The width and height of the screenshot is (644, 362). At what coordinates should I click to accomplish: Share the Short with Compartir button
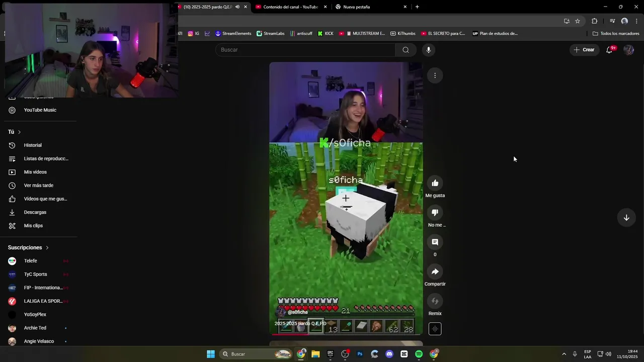[435, 272]
